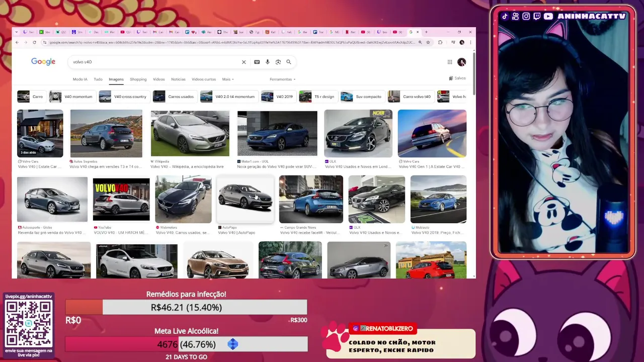Click the Remédios para infecção progress bar
This screenshot has height=362, width=644.
[x=186, y=307]
